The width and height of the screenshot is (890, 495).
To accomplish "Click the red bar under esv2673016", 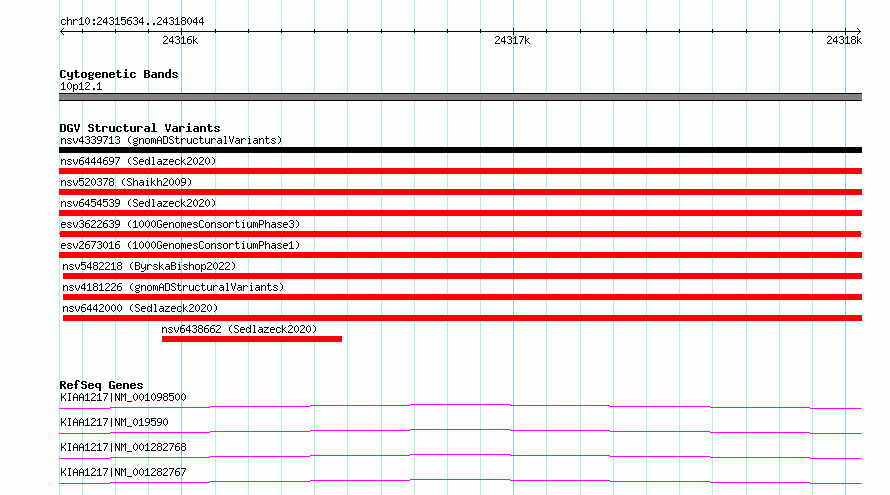I will tap(460, 255).
